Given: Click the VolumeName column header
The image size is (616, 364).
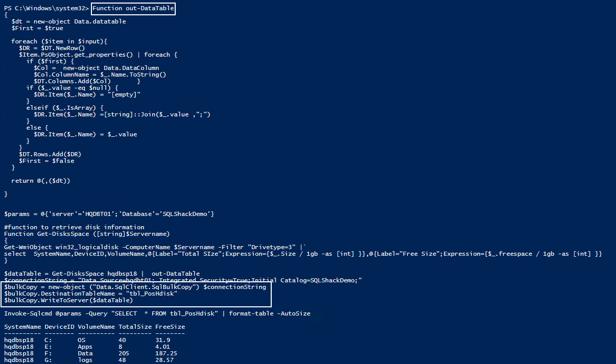Looking at the screenshot, I should 96,327.
